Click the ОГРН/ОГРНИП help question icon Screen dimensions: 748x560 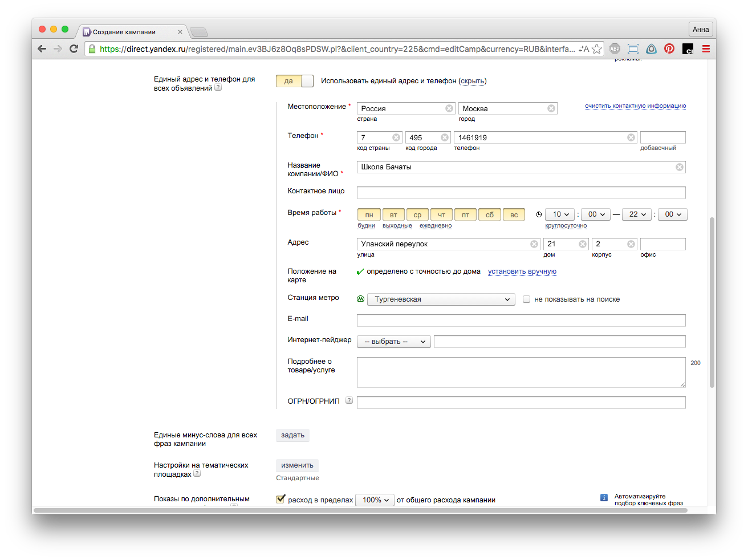pos(349,400)
